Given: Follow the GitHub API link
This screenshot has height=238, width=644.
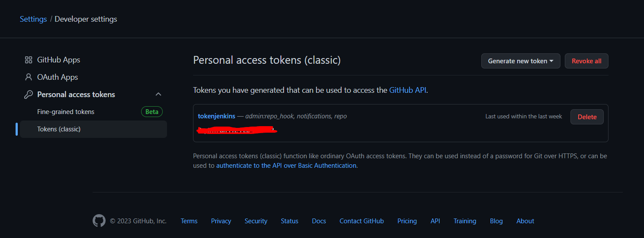Looking at the screenshot, I should (x=408, y=90).
